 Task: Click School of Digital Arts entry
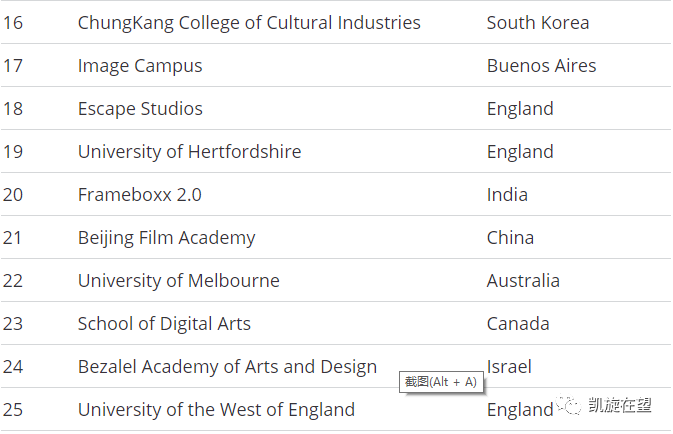(x=164, y=324)
